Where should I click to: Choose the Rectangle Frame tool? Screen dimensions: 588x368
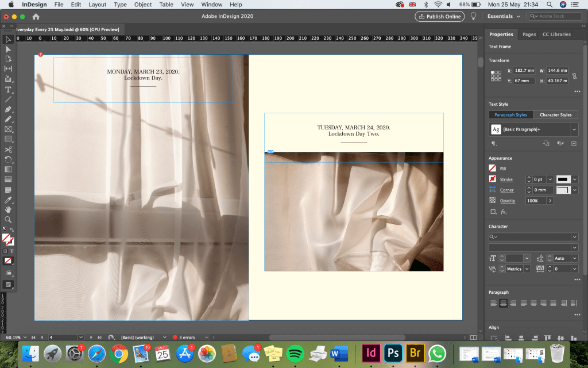pyautogui.click(x=8, y=129)
